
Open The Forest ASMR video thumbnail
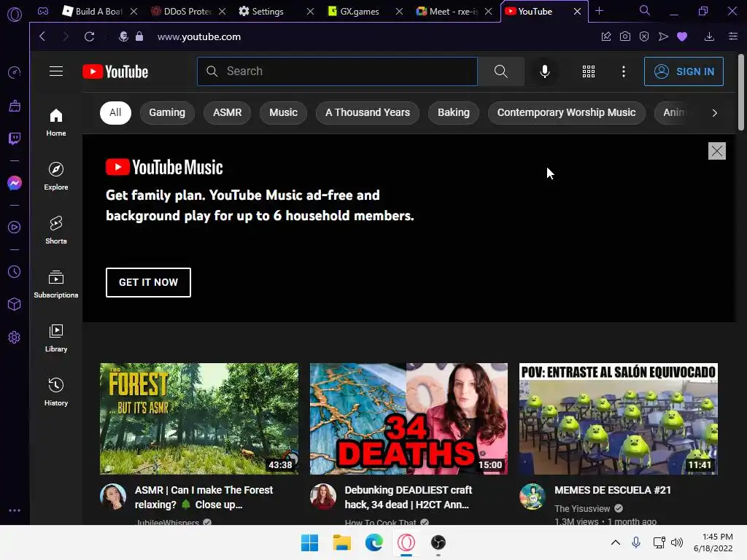(x=199, y=419)
